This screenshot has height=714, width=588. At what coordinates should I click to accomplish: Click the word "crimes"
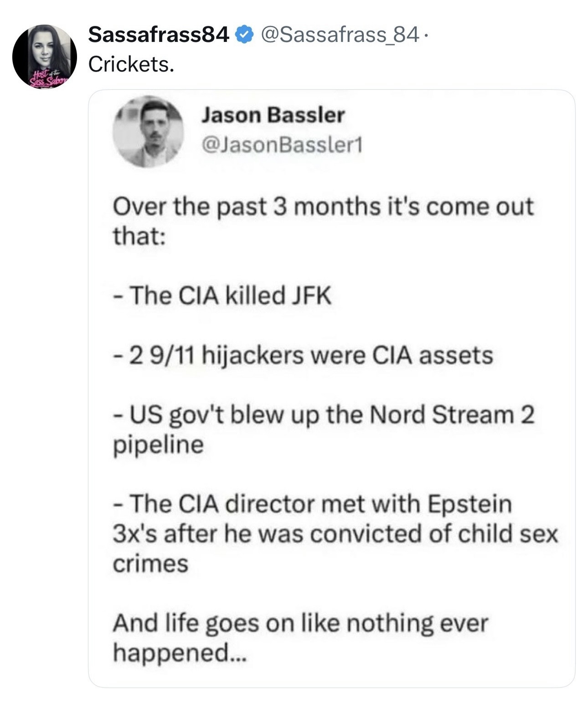(x=150, y=564)
